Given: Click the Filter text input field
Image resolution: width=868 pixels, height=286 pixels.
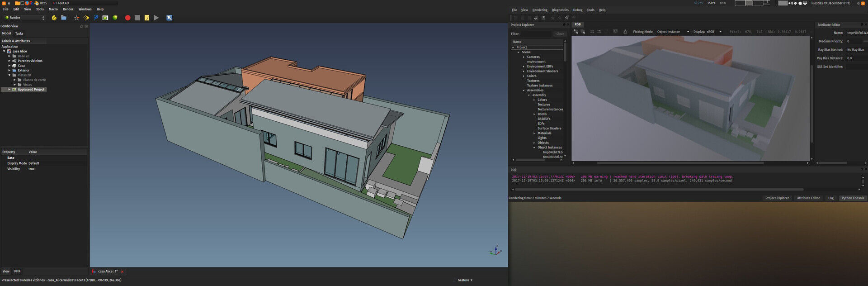Looking at the screenshot, I should click(x=536, y=34).
